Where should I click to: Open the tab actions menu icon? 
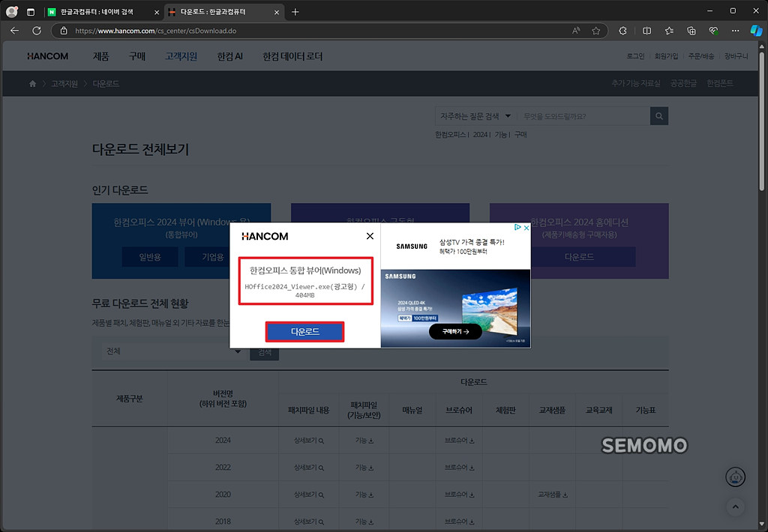point(30,12)
